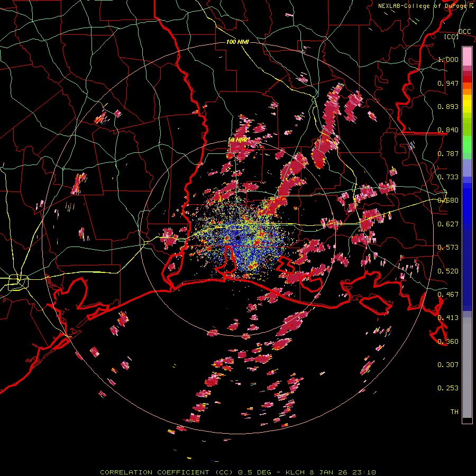Click the black radar site dot at map center

[238, 237]
